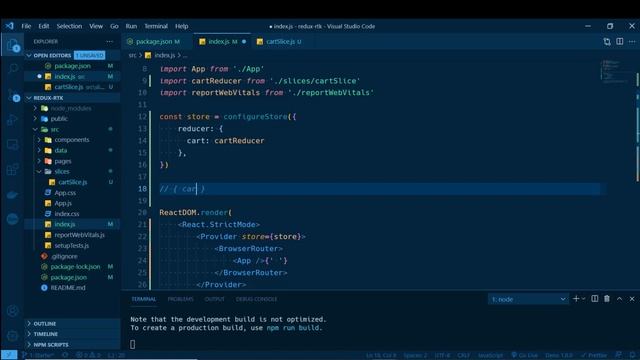The image size is (640, 360).
Task: Click the Open Changes icon in the editor toolbar
Action: coord(607,42)
